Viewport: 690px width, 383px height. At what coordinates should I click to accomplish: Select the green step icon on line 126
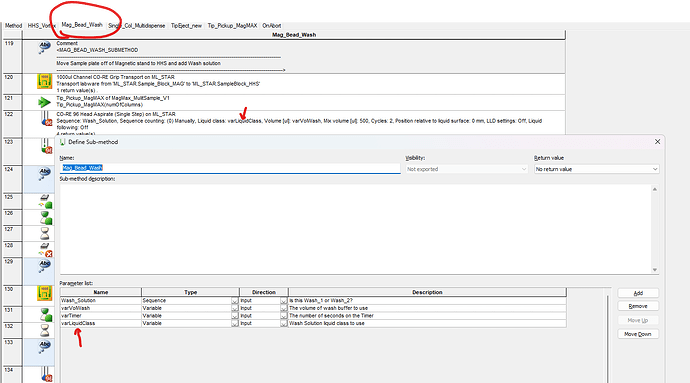coord(46,217)
